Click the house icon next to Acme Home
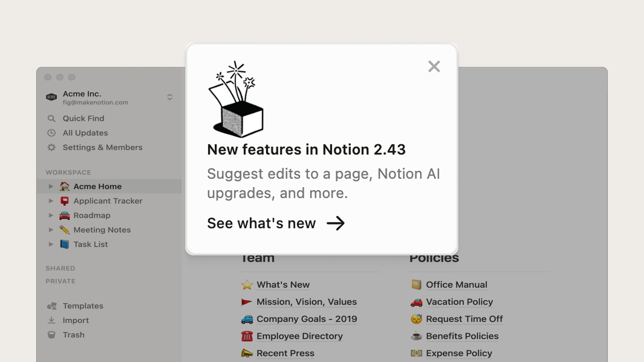Viewport: 644px width, 362px height. (x=65, y=186)
